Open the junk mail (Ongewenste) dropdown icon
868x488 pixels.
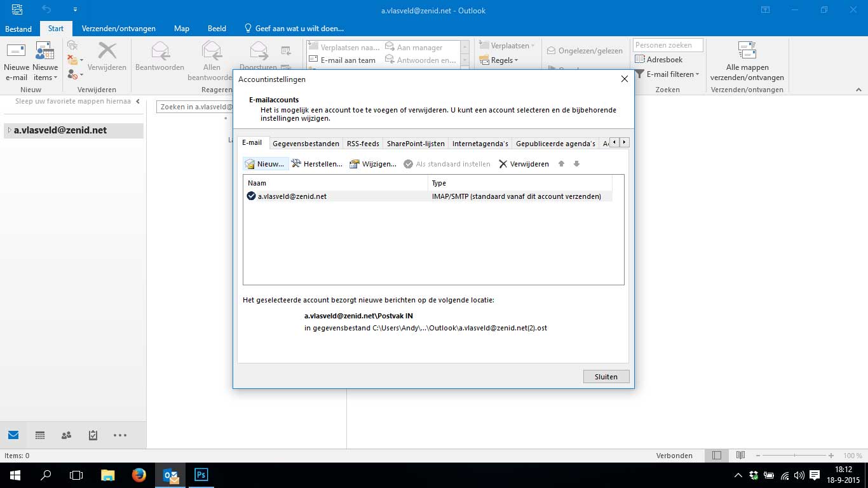pos(75,74)
